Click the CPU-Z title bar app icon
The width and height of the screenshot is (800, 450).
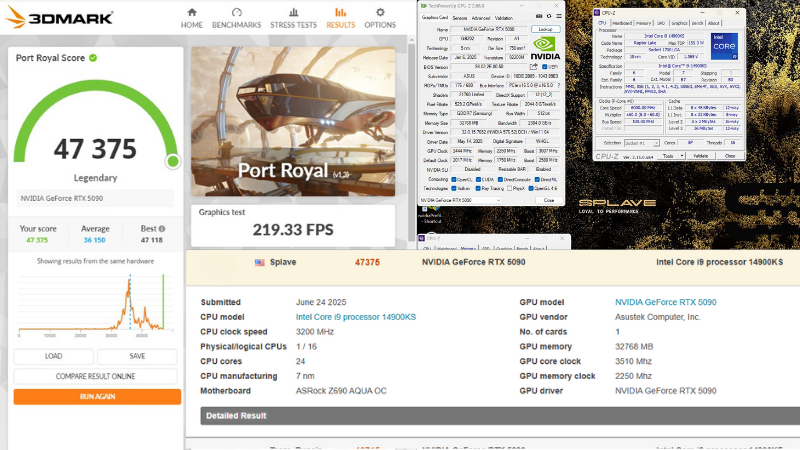597,13
